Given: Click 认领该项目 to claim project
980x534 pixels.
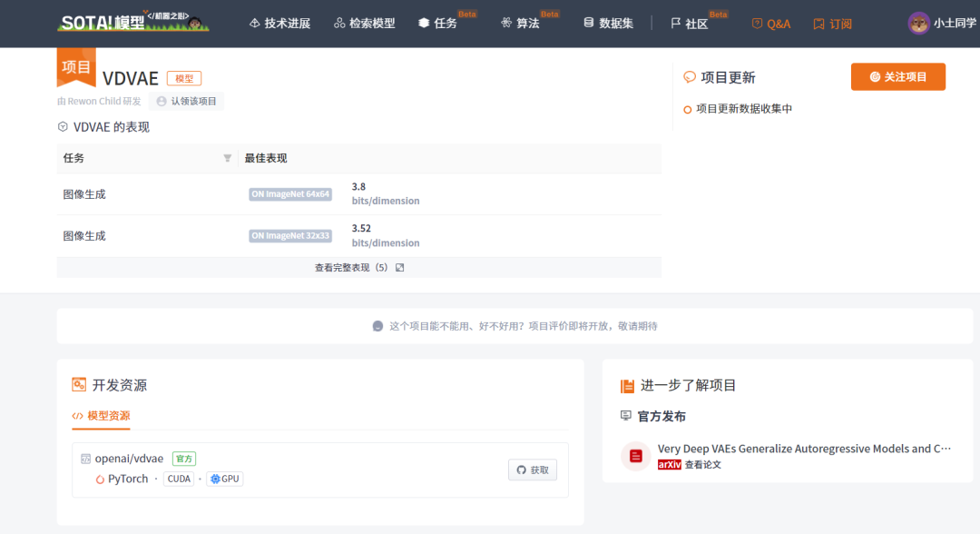Looking at the screenshot, I should pos(186,102).
